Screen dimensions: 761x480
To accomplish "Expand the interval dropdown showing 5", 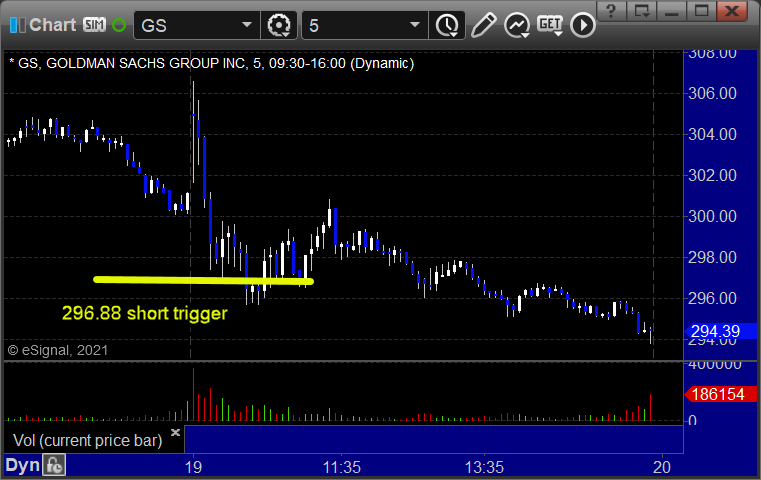I will click(x=414, y=25).
